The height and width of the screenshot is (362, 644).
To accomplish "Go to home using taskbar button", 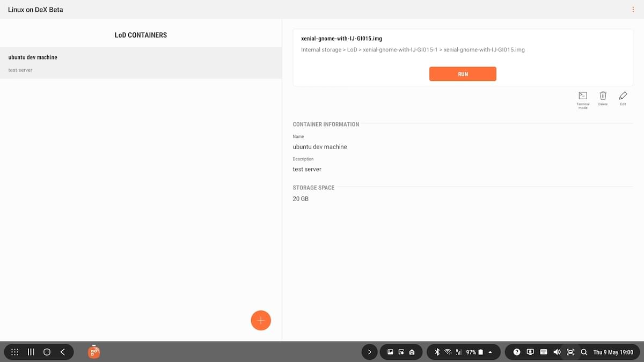I will click(x=47, y=352).
